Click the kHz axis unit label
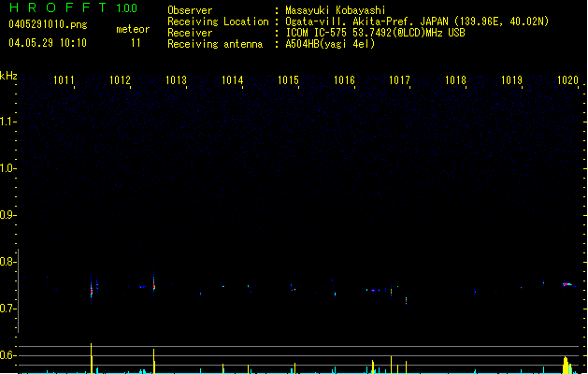This screenshot has width=588, height=374. tap(8, 76)
